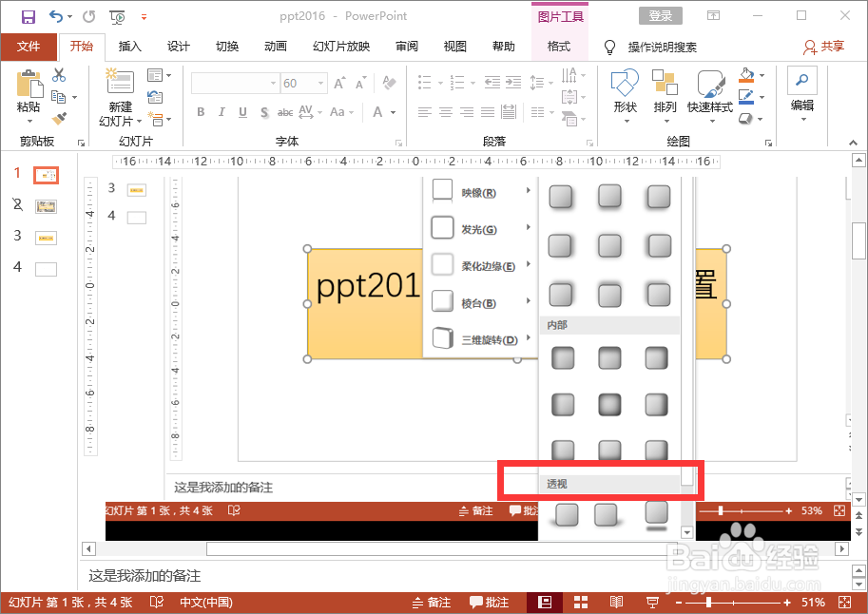The height and width of the screenshot is (614, 868).
Task: Switch to Reading View icon
Action: tap(616, 603)
